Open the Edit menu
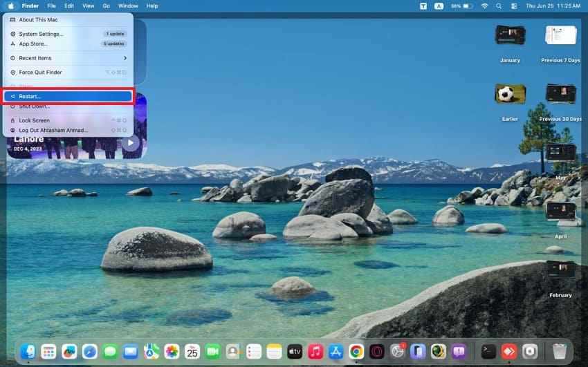 click(x=69, y=6)
